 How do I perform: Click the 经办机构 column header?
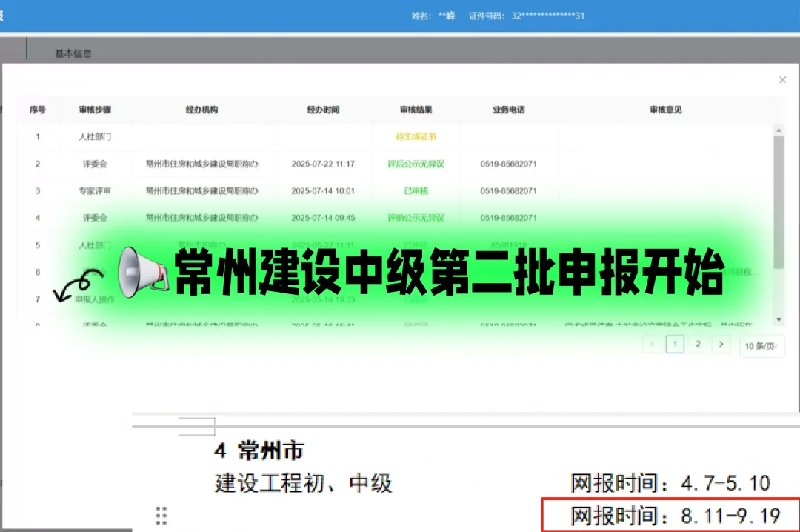click(201, 110)
